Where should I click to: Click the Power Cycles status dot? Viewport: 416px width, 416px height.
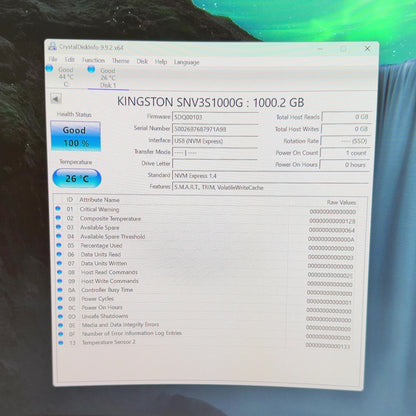pos(60,298)
